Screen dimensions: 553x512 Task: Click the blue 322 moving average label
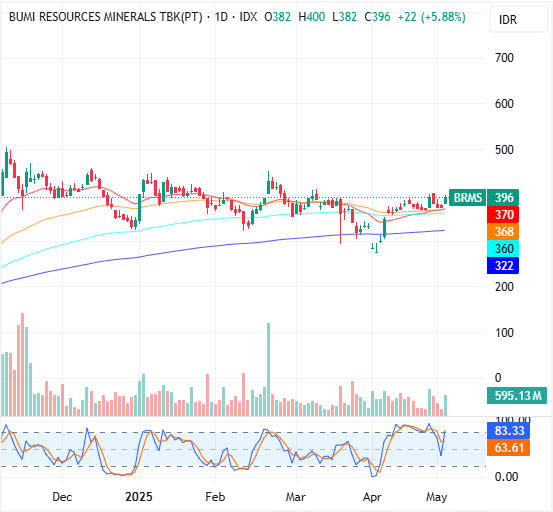[503, 265]
